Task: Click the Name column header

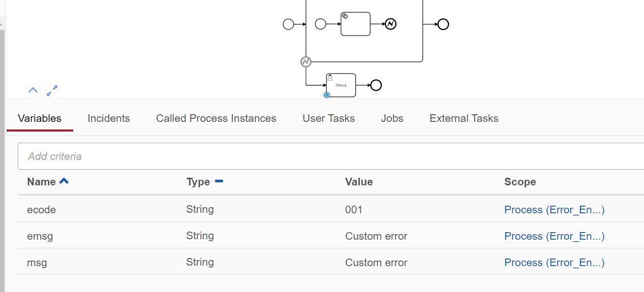Action: (x=42, y=182)
